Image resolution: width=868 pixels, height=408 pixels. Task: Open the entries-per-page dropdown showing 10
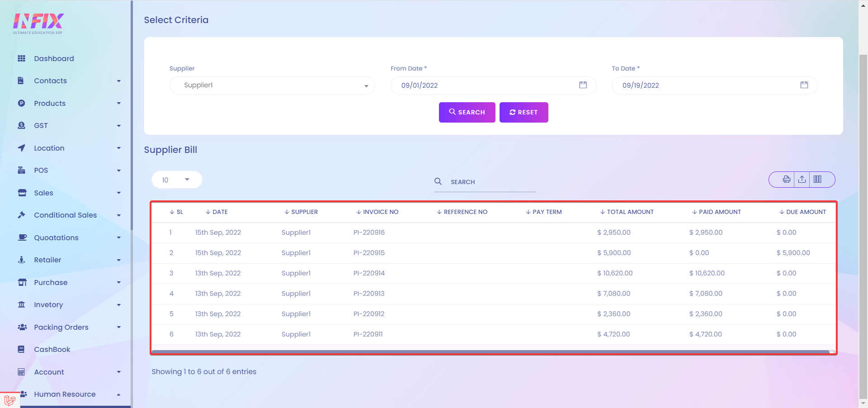(177, 180)
